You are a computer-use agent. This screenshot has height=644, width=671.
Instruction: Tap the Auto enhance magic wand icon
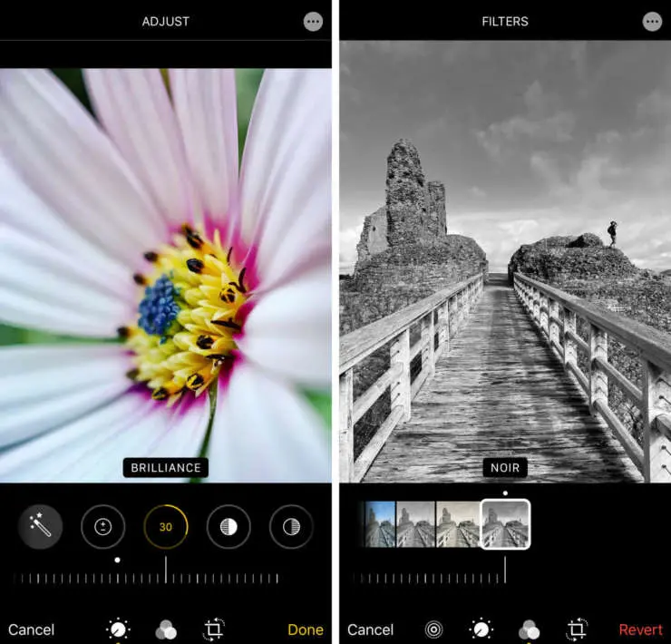(x=41, y=527)
